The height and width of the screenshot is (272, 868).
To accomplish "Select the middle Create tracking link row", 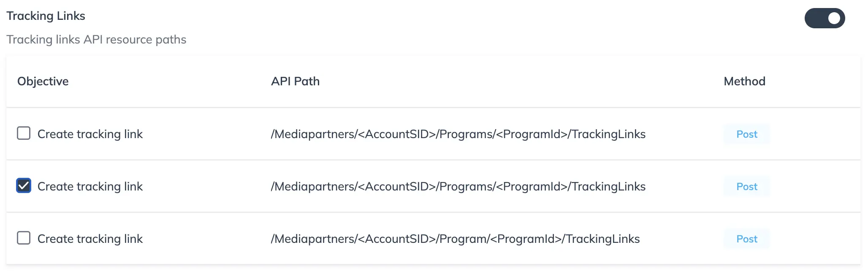I will click(x=90, y=186).
